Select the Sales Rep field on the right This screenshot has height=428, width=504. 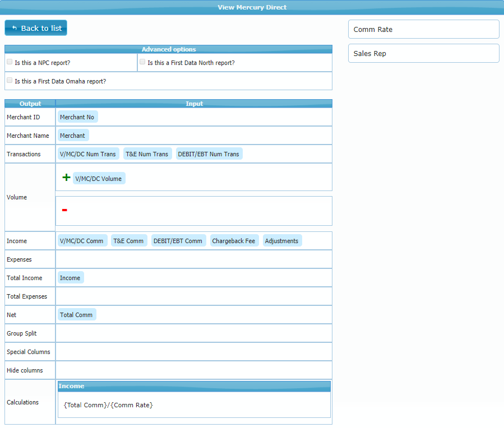(x=423, y=53)
